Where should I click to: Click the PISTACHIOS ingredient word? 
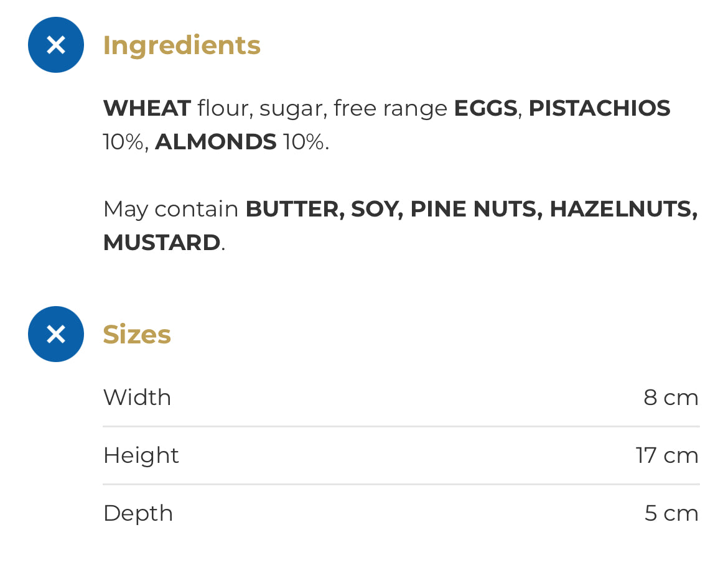coord(599,108)
